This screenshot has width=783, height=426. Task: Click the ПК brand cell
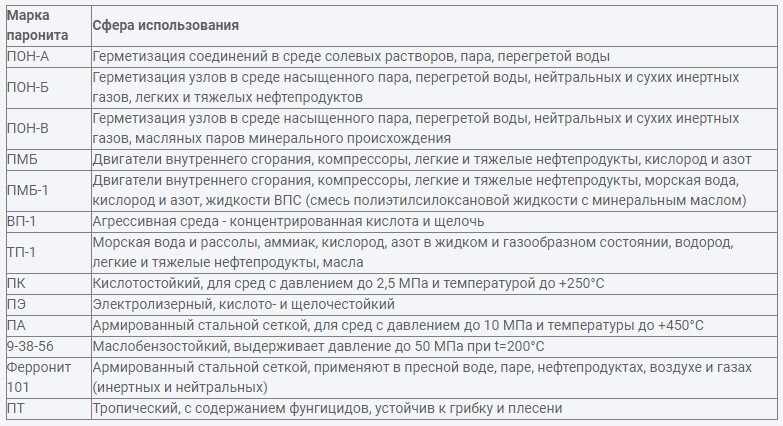(x=48, y=284)
